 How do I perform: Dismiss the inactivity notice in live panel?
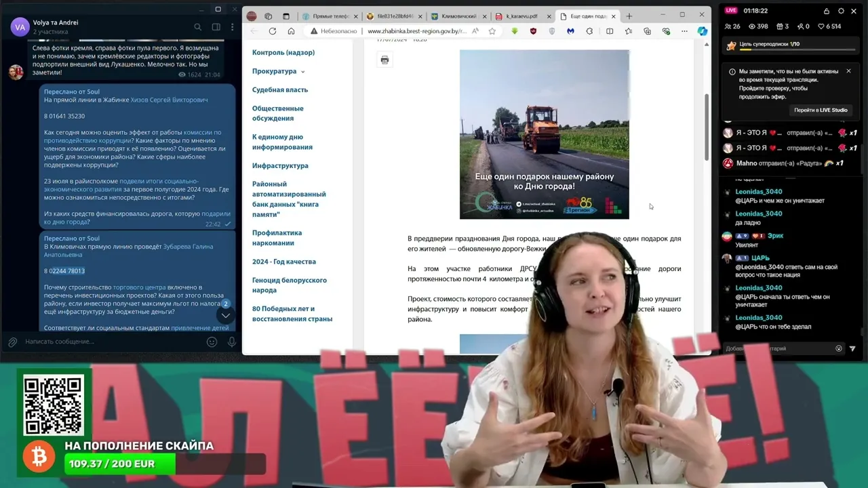848,71
